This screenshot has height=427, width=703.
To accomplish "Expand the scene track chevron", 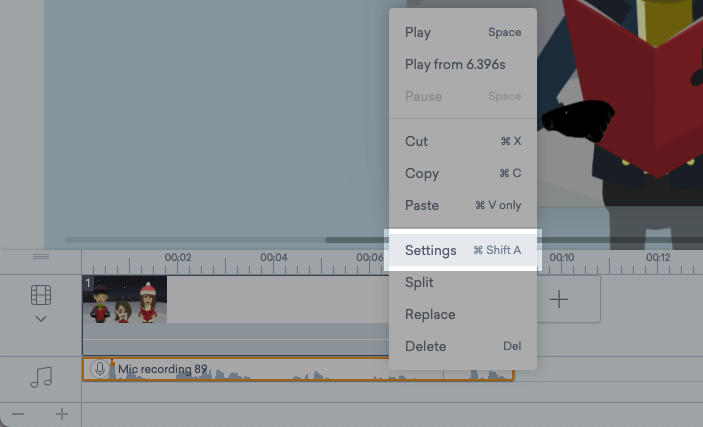I will pyautogui.click(x=40, y=319).
